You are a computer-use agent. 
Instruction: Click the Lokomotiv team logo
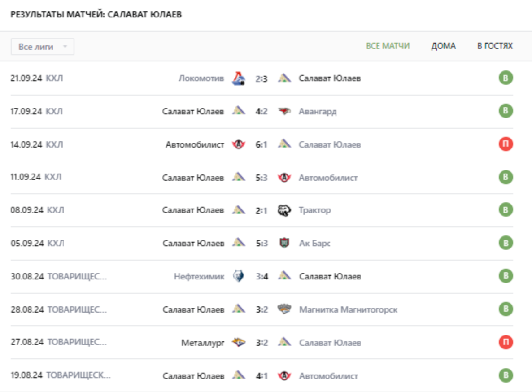239,78
